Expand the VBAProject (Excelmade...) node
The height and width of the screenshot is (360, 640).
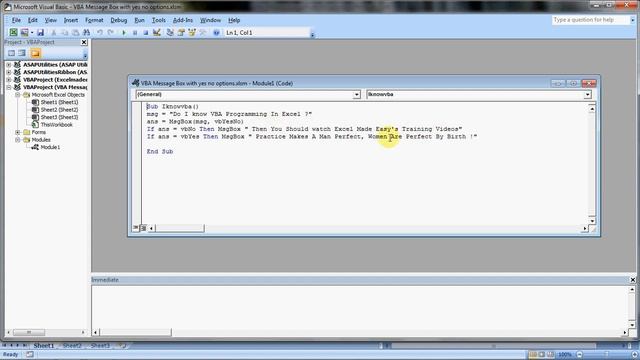[9, 80]
